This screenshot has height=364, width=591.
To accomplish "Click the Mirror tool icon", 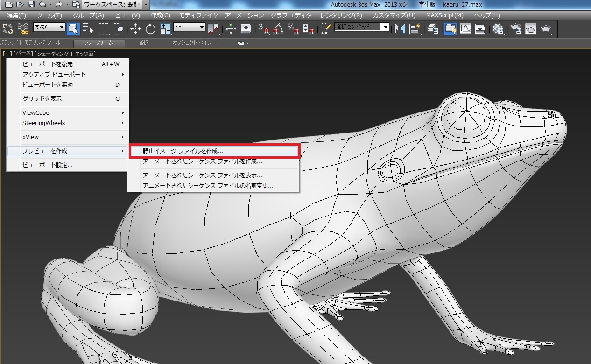I will click(x=400, y=29).
